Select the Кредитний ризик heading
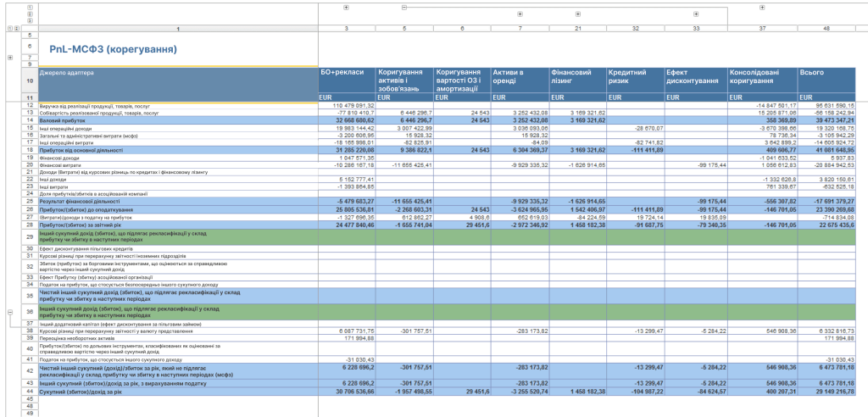The width and height of the screenshot is (868, 417). [636, 81]
